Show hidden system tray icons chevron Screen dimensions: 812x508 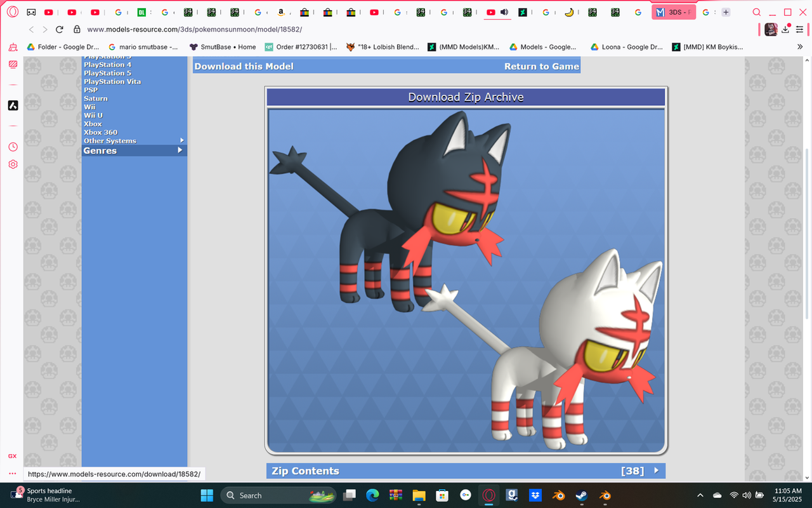point(700,495)
